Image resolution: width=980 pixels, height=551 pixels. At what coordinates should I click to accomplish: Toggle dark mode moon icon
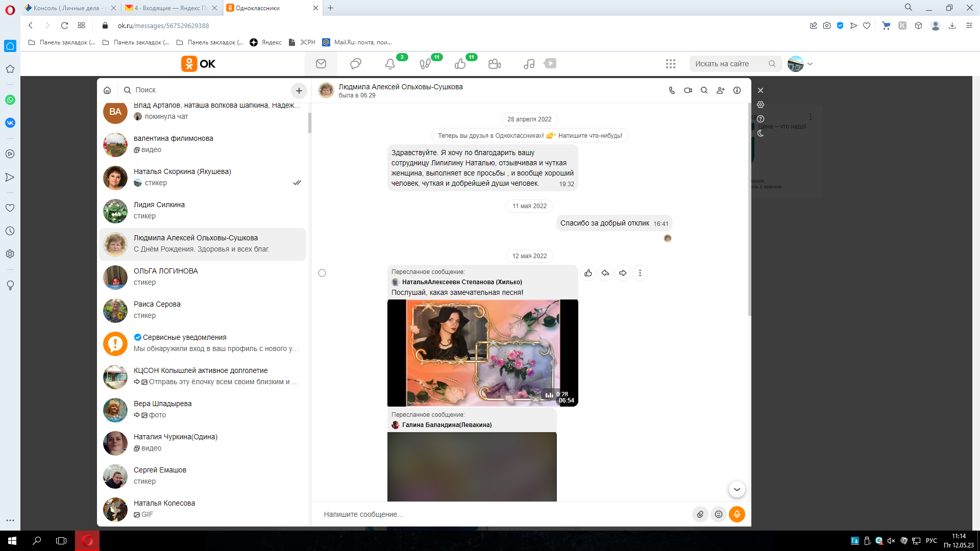coord(761,133)
